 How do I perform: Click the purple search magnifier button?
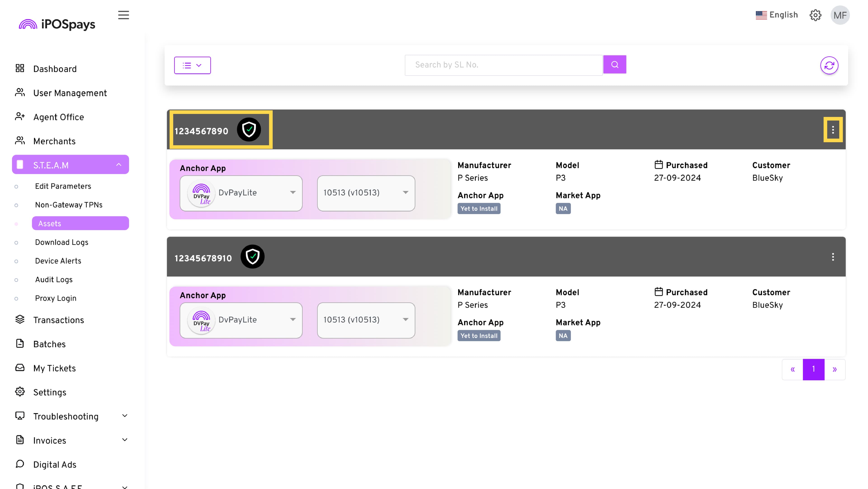[615, 64]
